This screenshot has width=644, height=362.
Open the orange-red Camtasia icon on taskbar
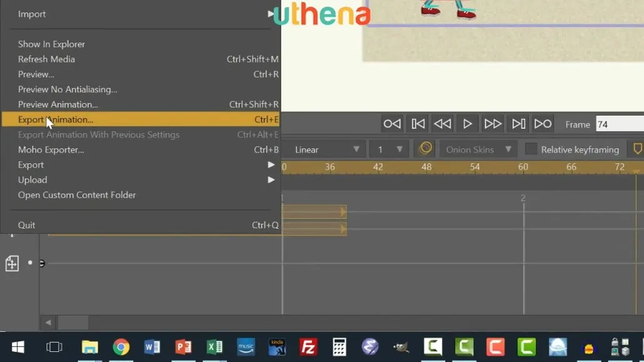point(495,347)
